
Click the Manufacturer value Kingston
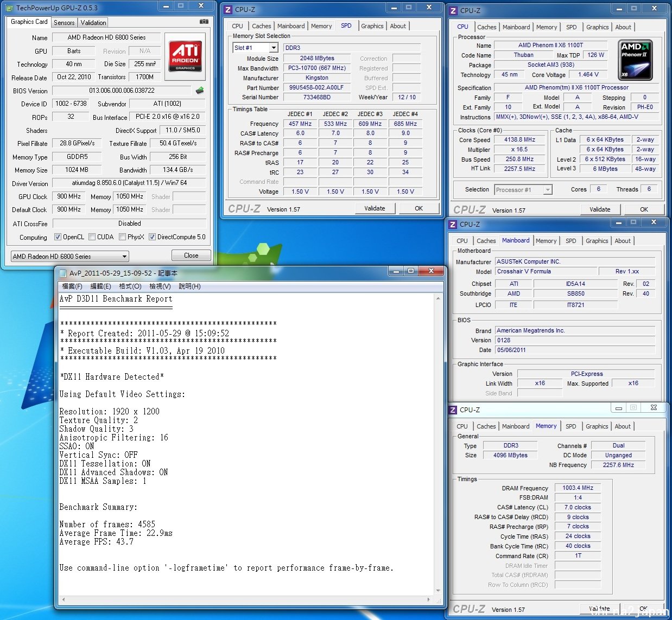coord(316,78)
